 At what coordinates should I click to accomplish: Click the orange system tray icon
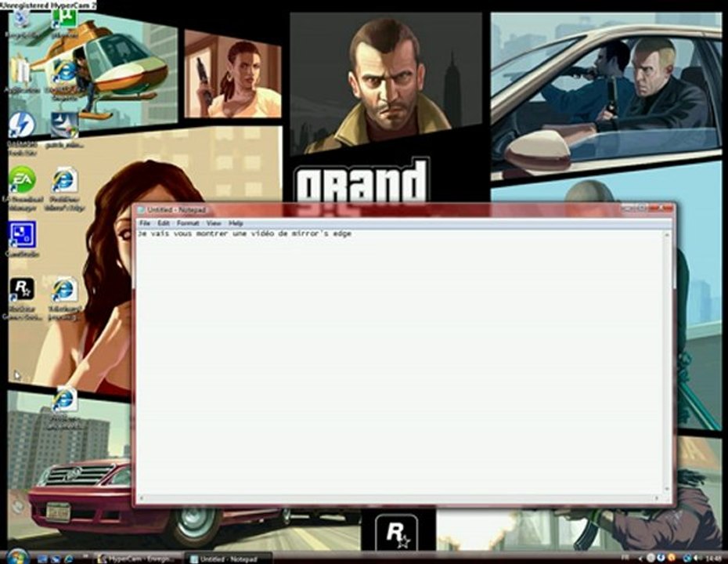[x=671, y=558]
